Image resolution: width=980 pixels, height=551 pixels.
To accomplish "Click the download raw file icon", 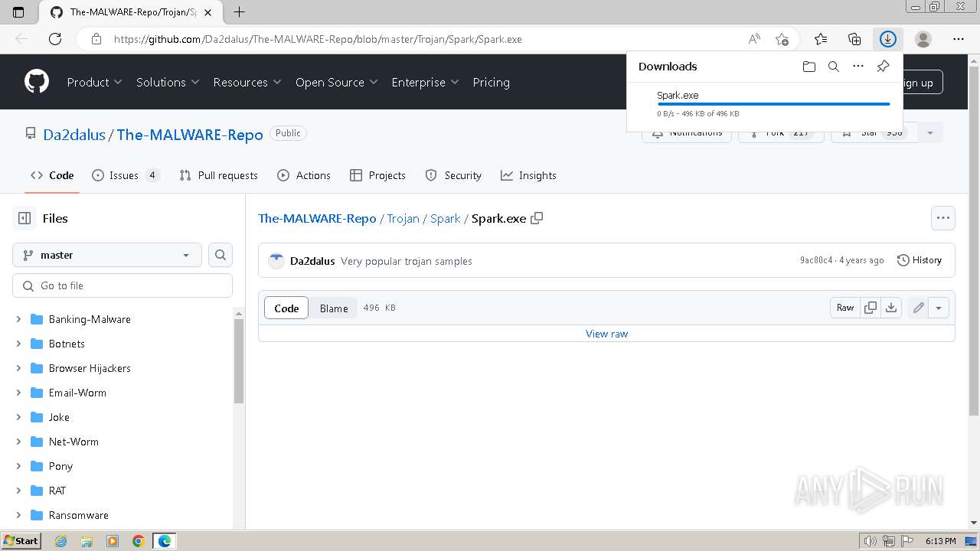I will point(891,308).
